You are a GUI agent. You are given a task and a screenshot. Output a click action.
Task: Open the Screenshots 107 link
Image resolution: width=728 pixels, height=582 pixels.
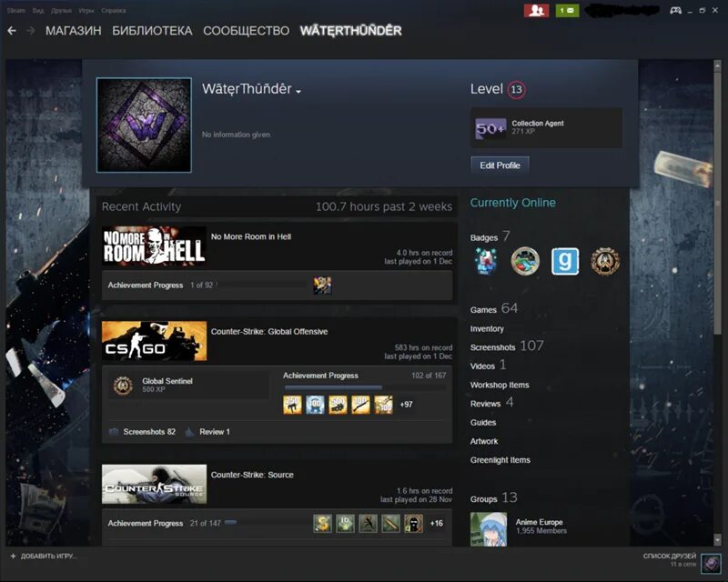point(507,346)
